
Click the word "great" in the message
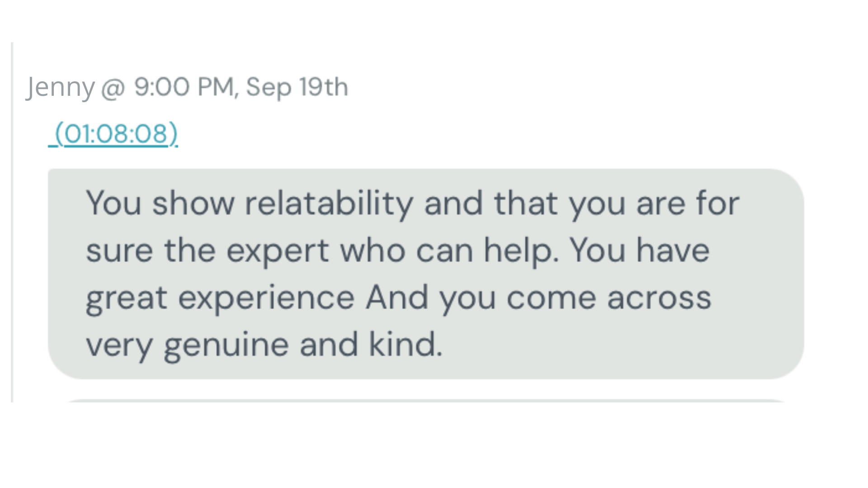(x=127, y=298)
